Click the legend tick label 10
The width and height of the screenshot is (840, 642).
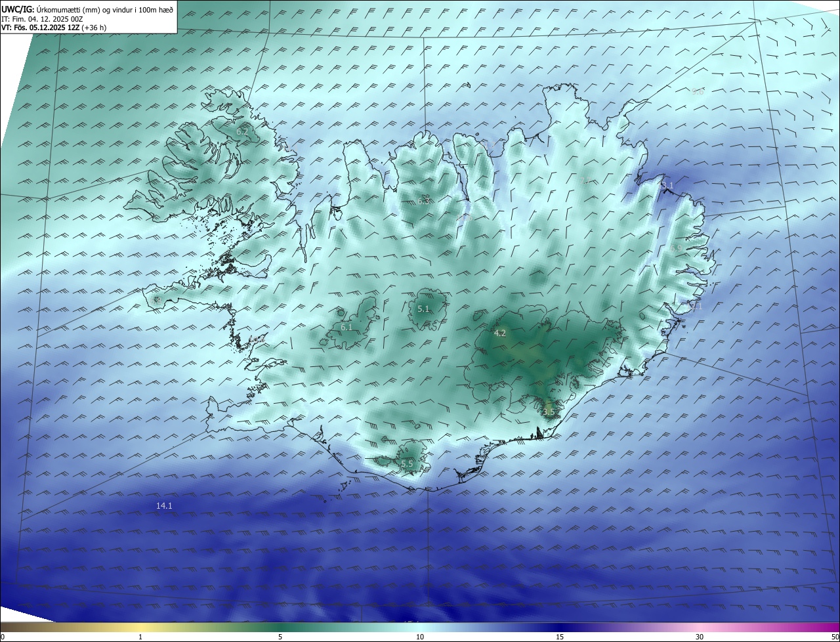[420, 637]
